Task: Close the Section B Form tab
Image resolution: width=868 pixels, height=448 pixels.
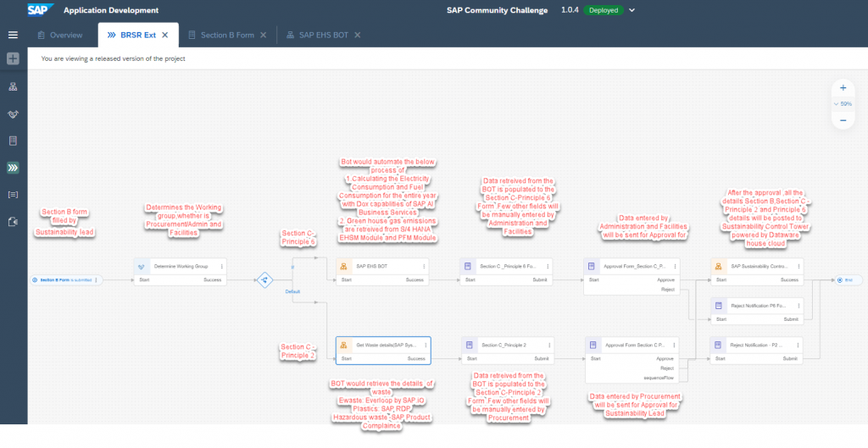Action: pyautogui.click(x=263, y=35)
